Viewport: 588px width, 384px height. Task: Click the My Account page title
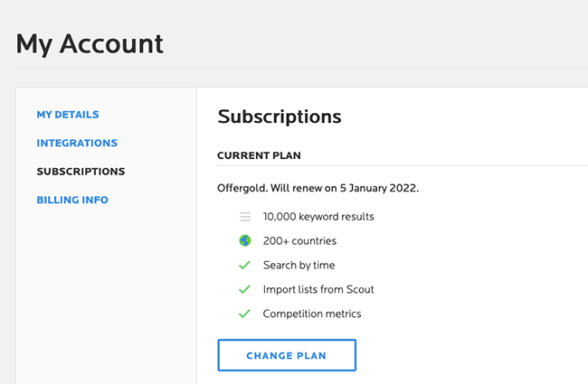pyautogui.click(x=90, y=44)
